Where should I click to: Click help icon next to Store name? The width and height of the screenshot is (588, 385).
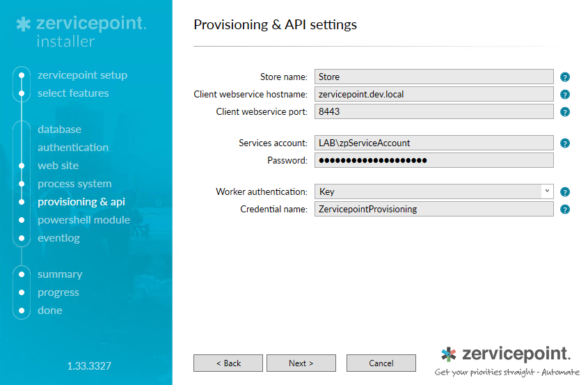pos(565,77)
